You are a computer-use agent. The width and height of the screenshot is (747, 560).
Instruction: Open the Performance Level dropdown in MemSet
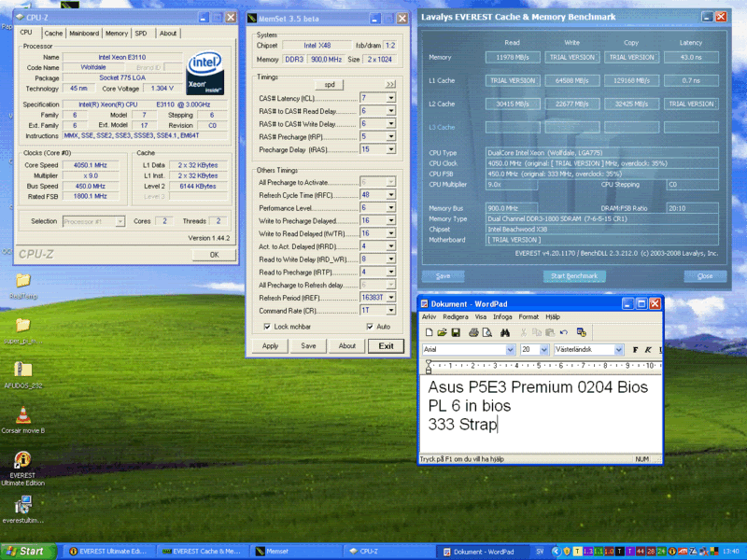390,207
